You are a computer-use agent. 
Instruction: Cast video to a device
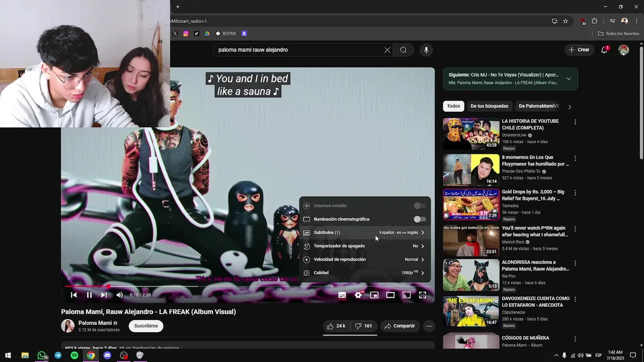[407, 295]
